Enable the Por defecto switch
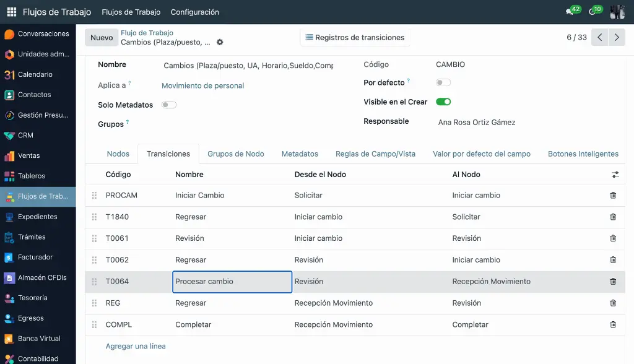This screenshot has width=634, height=364. (x=443, y=82)
